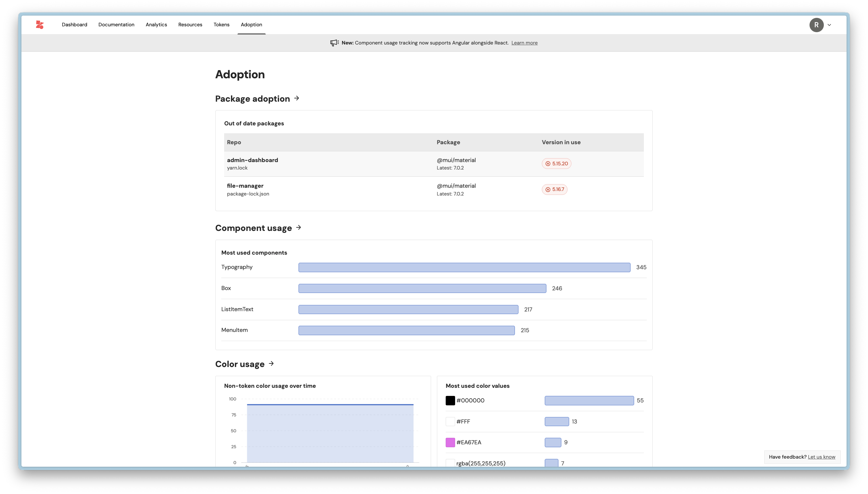This screenshot has height=494, width=868.
Task: Click the Typography usage bar
Action: [x=464, y=267]
